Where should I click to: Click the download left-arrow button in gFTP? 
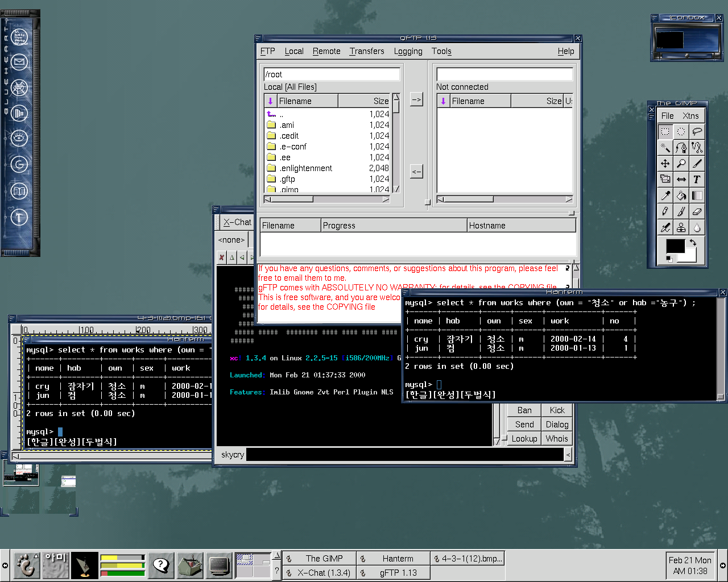[416, 171]
